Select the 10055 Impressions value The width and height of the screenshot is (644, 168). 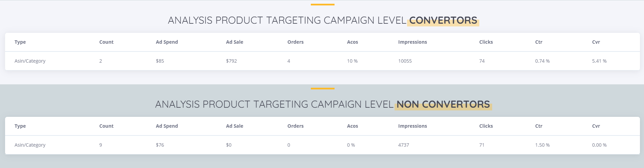pos(405,61)
